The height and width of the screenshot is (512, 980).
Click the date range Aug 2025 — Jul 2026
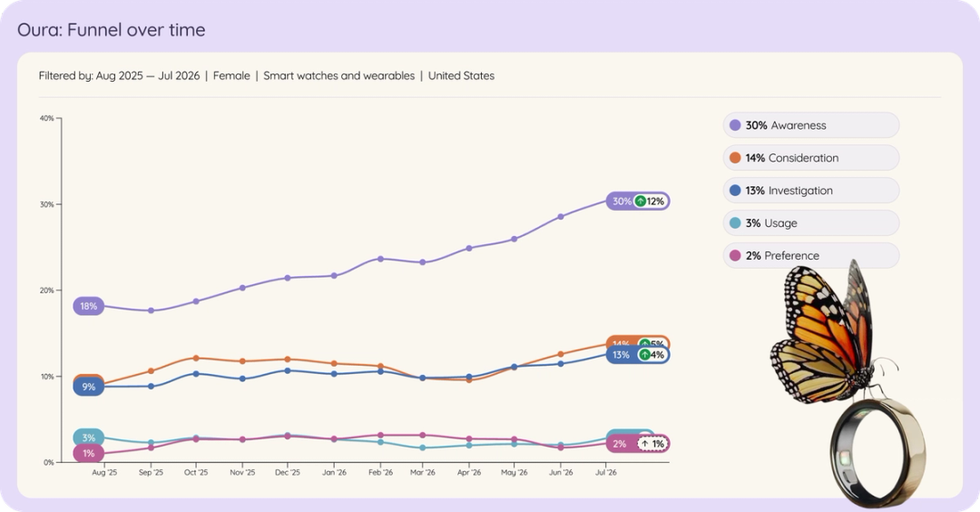[x=148, y=75]
